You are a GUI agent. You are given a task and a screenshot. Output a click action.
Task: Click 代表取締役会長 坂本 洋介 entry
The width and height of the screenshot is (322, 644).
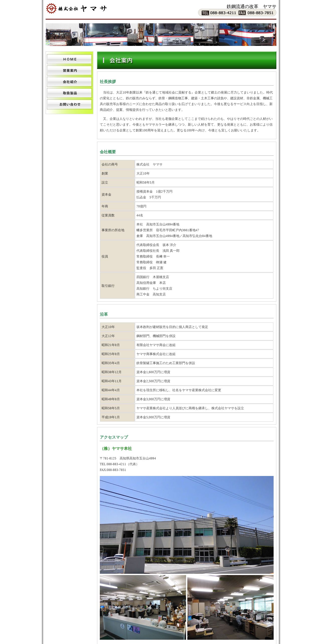(156, 245)
